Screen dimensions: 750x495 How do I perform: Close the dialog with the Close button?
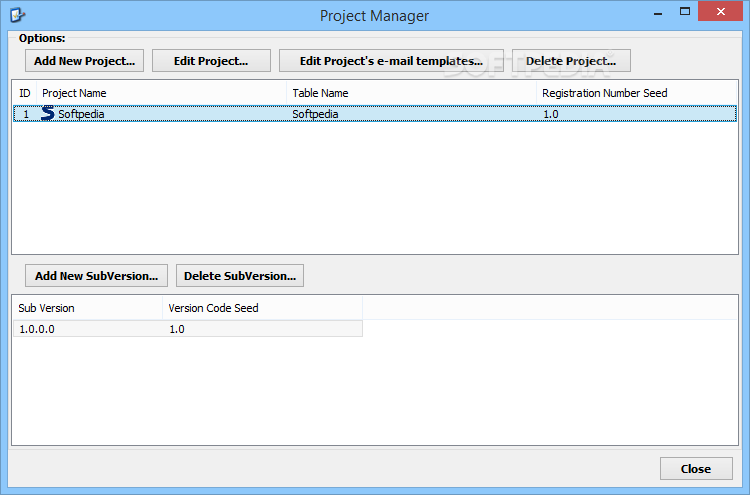(x=696, y=469)
